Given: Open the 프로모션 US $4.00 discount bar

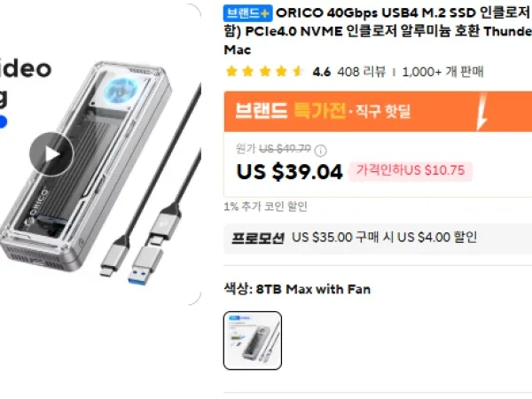Looking at the screenshot, I should click(x=378, y=239).
